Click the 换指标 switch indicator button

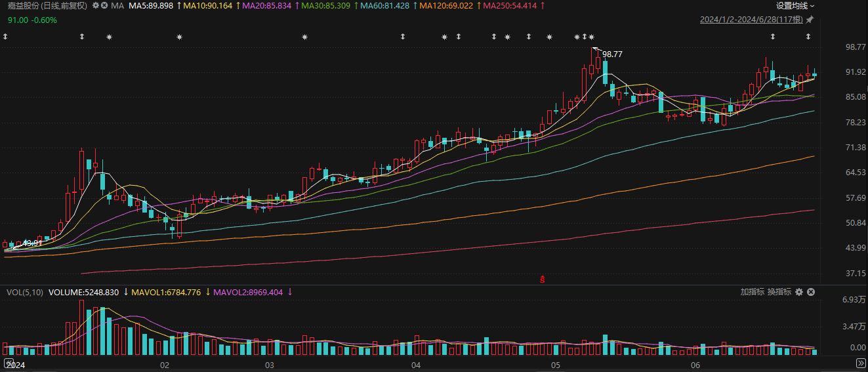point(779,292)
